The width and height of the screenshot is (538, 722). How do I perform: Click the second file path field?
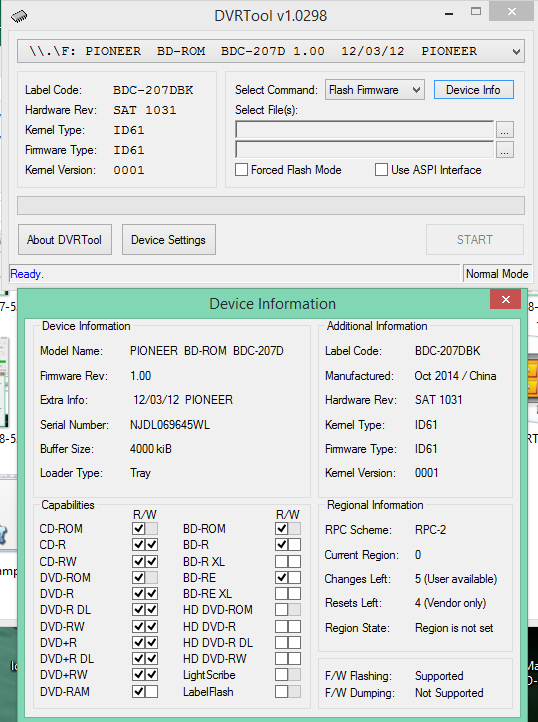pos(364,150)
